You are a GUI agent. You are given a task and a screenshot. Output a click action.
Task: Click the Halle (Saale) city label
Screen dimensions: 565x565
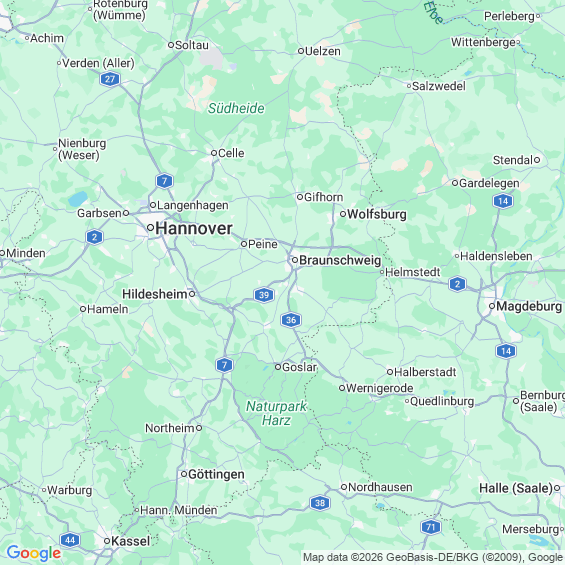[516, 488]
